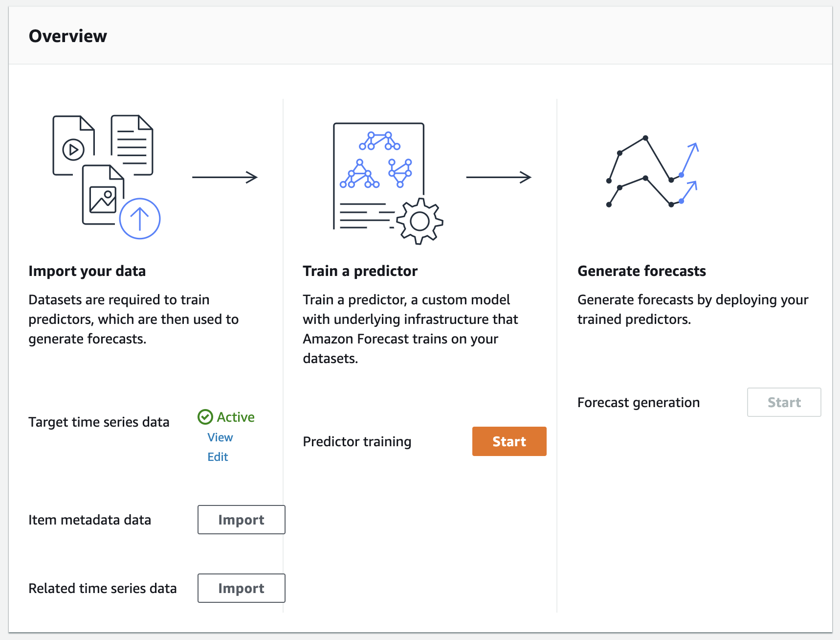Click the text document file icon
The height and width of the screenshot is (640, 840).
[132, 145]
